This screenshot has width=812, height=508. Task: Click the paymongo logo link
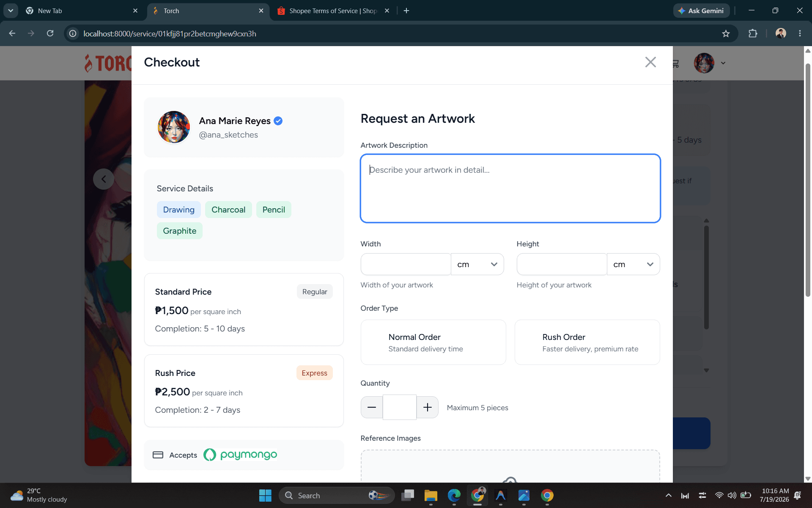pyautogui.click(x=240, y=455)
